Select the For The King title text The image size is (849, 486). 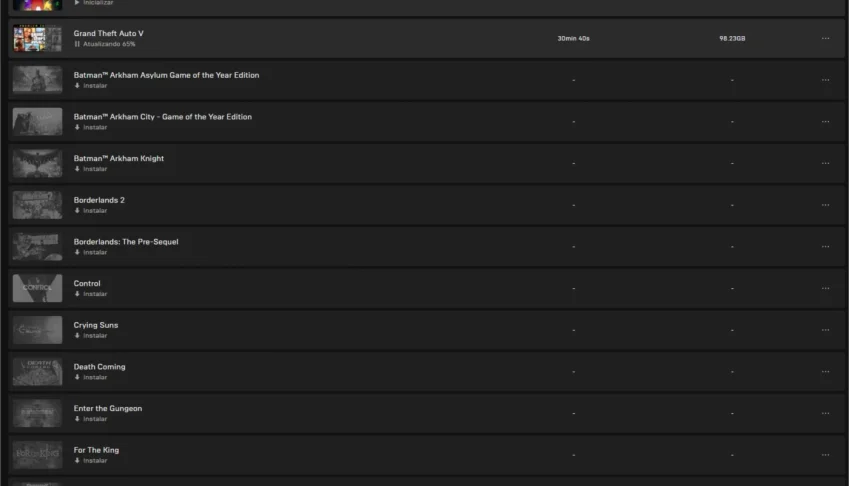pos(96,450)
